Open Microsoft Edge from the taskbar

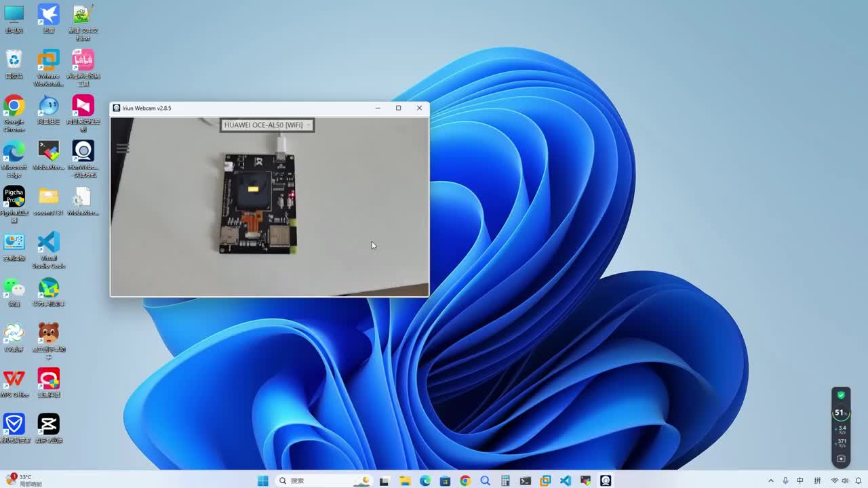(x=425, y=481)
